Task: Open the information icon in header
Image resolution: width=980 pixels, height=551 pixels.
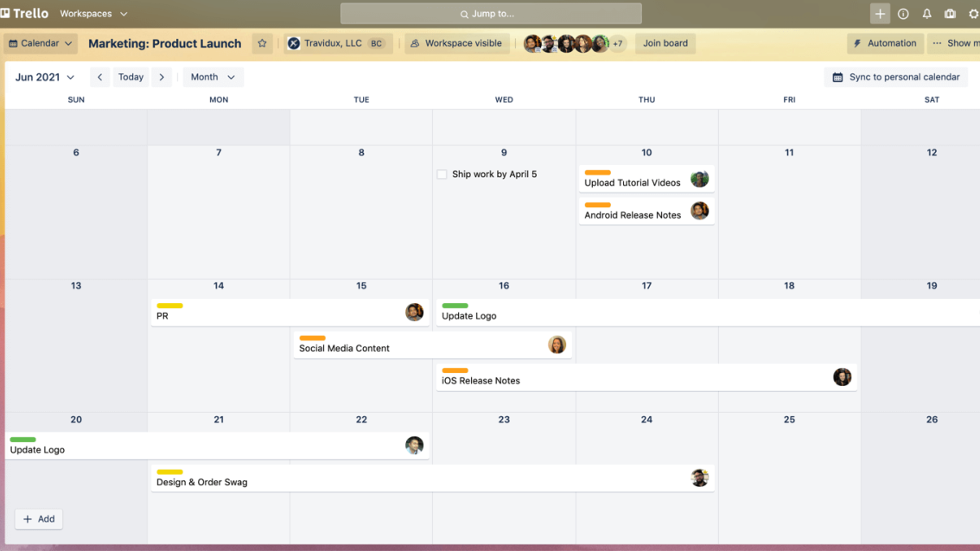Action: coord(903,13)
